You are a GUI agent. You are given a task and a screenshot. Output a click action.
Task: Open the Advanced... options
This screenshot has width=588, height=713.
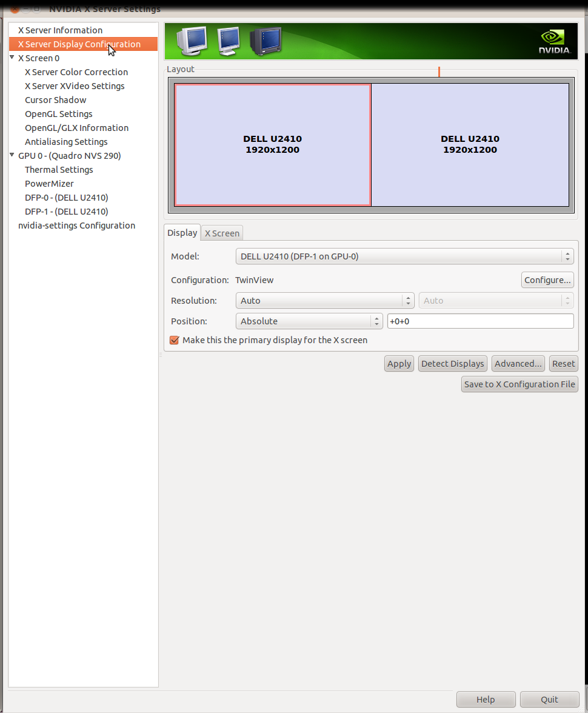518,364
